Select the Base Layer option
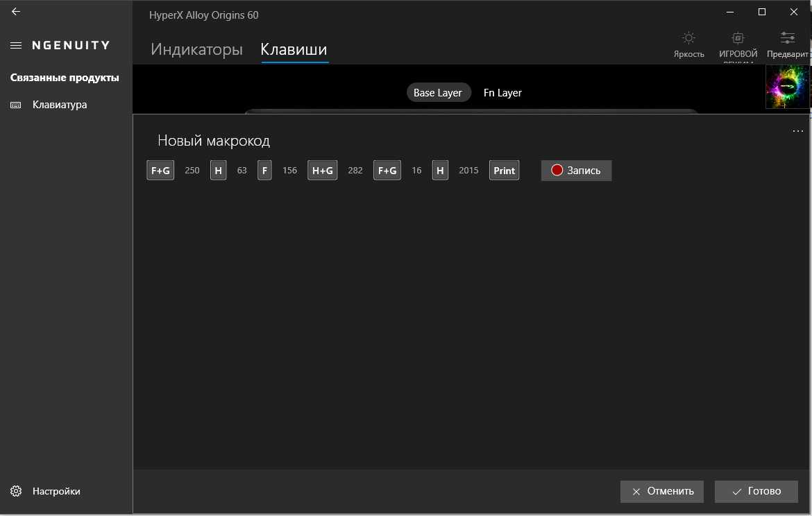 (438, 93)
